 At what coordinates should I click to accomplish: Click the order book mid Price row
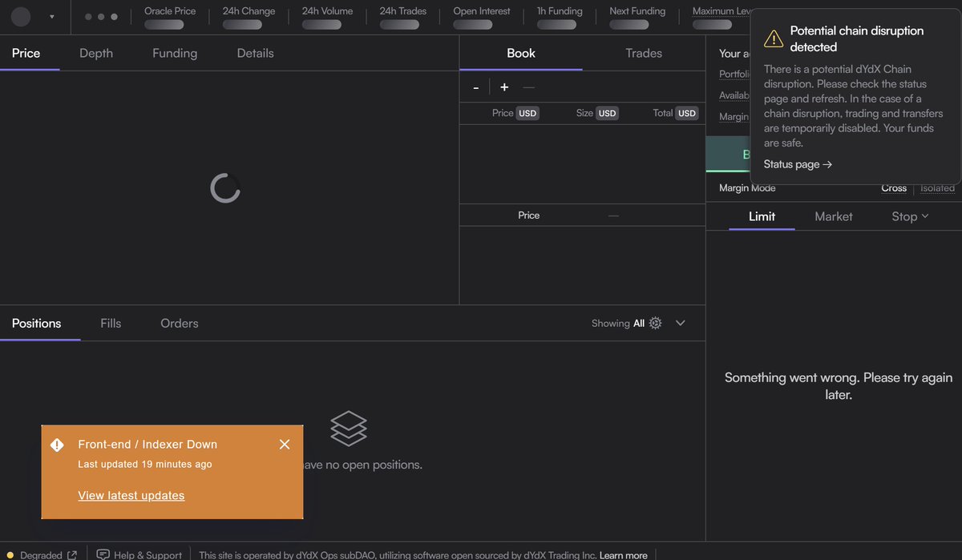pyautogui.click(x=583, y=215)
